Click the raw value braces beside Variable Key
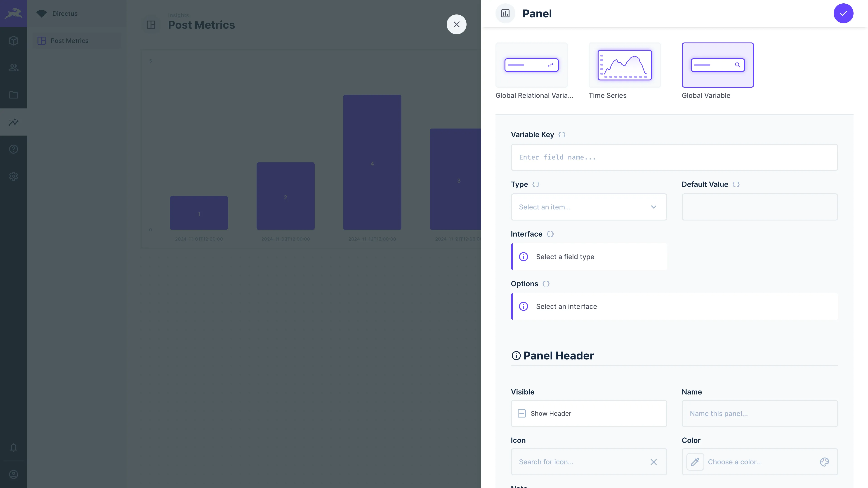 click(562, 135)
